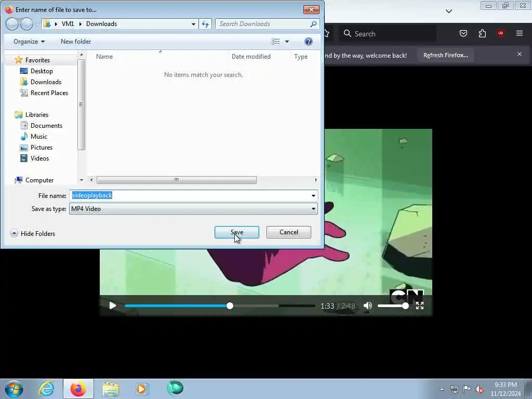Viewport: 532px width, 399px height.
Task: Open Pictures library
Action: pos(42,147)
